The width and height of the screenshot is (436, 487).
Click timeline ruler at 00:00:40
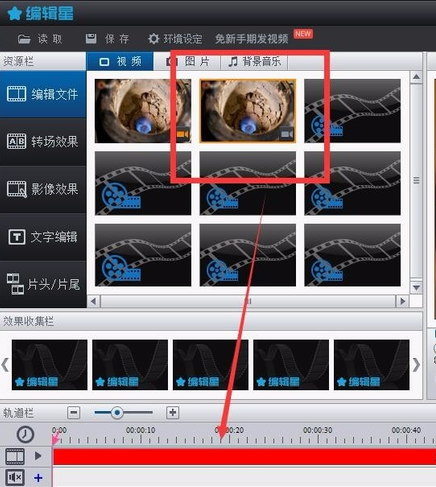coord(406,431)
